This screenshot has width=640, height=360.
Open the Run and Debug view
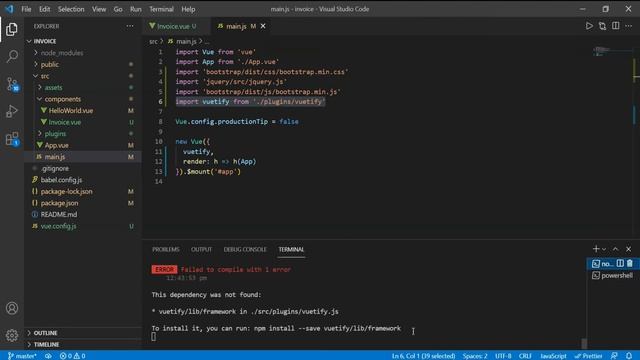click(12, 111)
